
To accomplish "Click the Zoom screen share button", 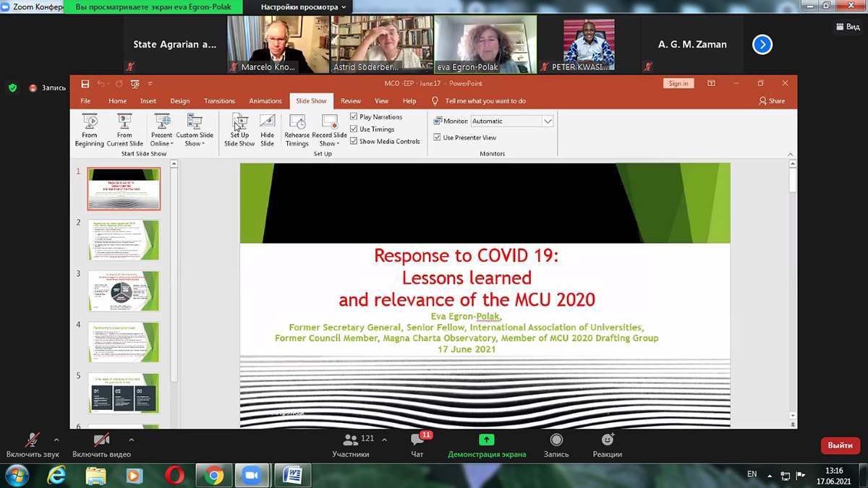I will point(486,444).
